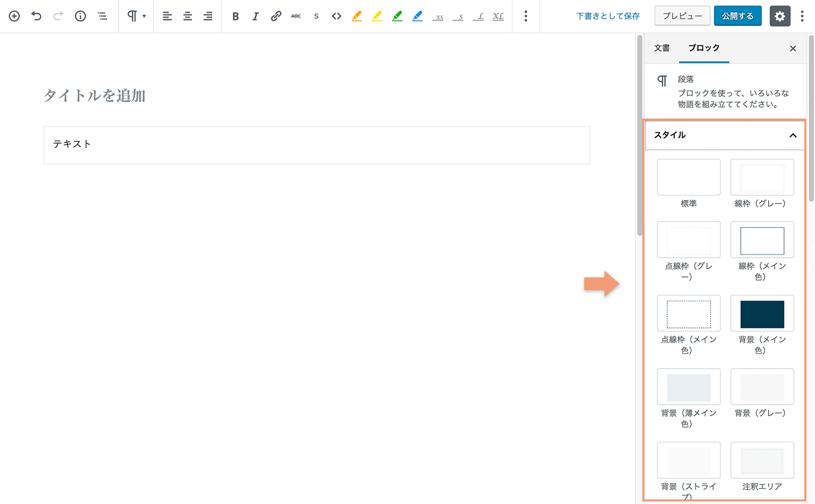Switch to the 文書 tab
815x504 pixels.
(x=662, y=48)
